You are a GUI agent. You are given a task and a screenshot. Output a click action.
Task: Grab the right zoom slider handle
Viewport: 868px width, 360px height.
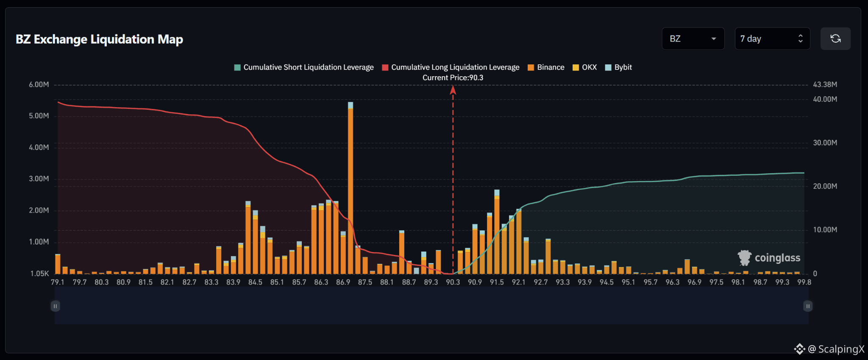click(x=808, y=306)
